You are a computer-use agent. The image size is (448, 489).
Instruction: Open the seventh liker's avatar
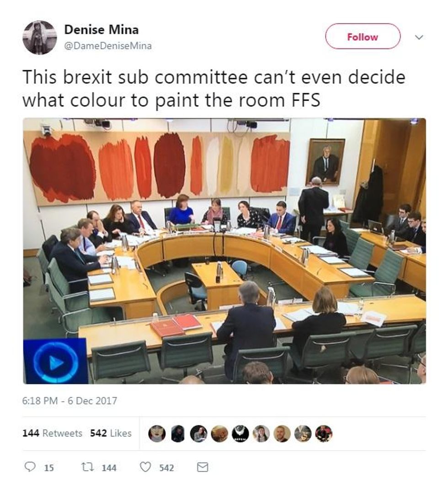[x=282, y=434]
